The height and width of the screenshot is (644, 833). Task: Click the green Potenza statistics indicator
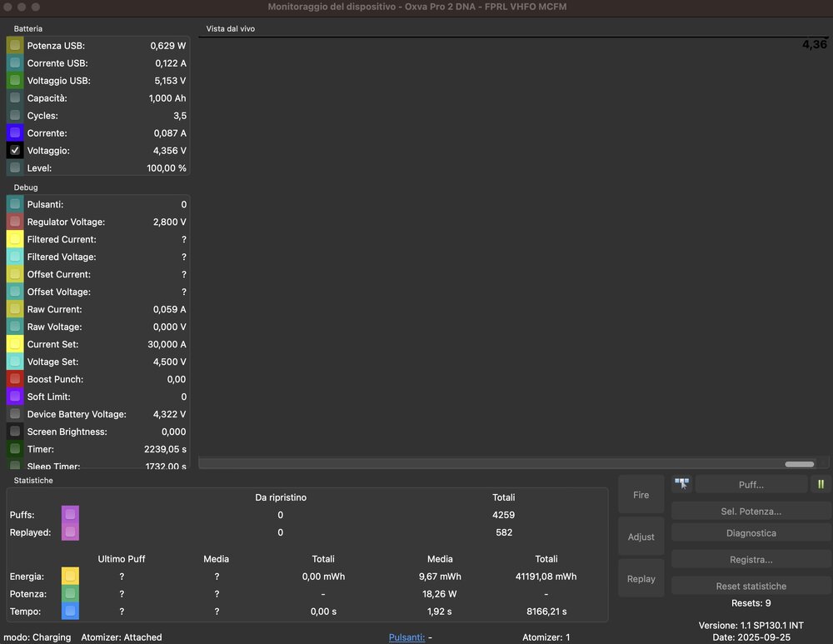71,594
